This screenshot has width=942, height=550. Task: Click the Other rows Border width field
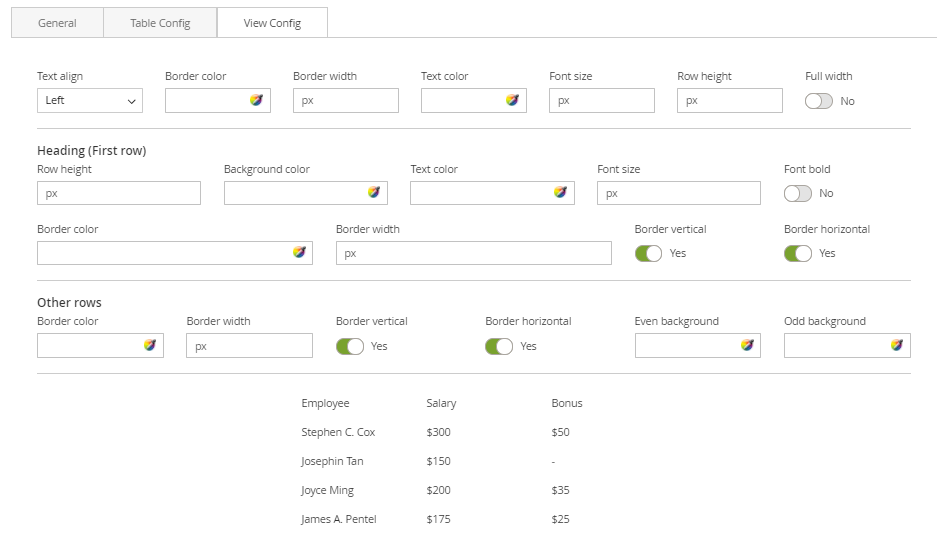[249, 346]
